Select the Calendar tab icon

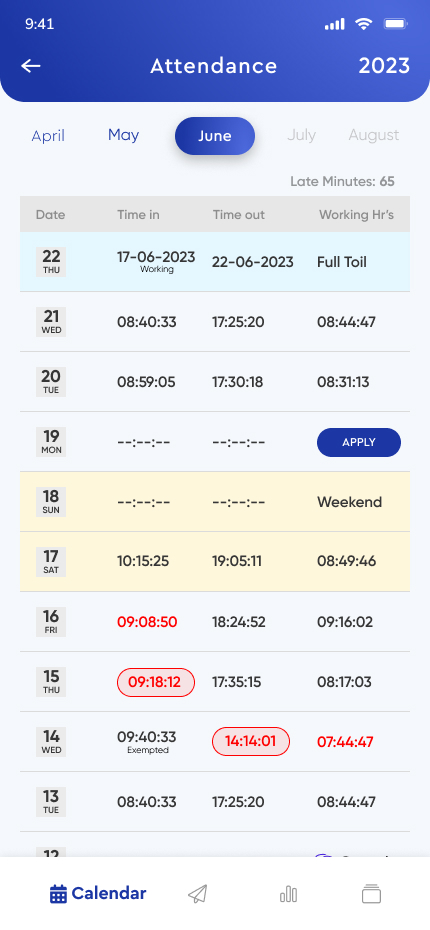pyautogui.click(x=58, y=894)
